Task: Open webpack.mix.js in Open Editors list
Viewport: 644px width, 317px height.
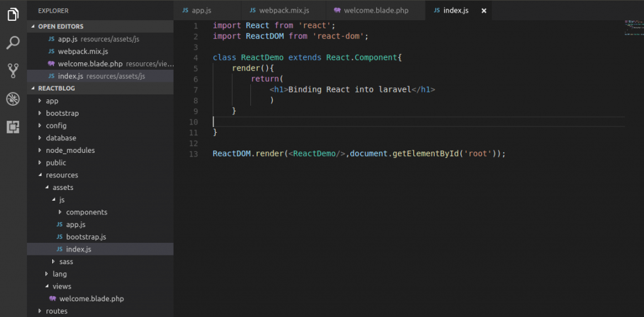Action: (x=100, y=52)
